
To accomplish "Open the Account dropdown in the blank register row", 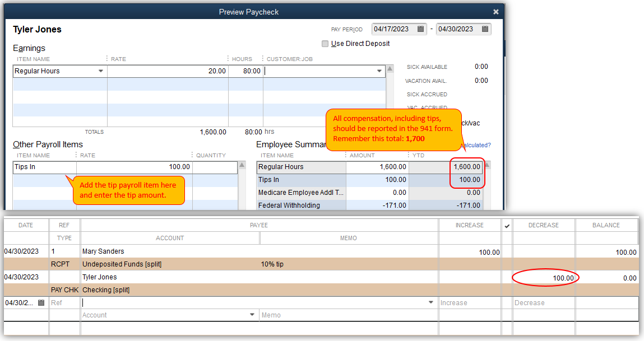I will pyautogui.click(x=252, y=315).
